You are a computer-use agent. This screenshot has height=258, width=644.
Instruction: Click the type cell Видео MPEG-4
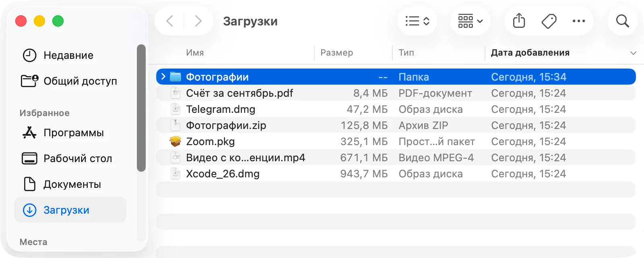[x=436, y=158]
